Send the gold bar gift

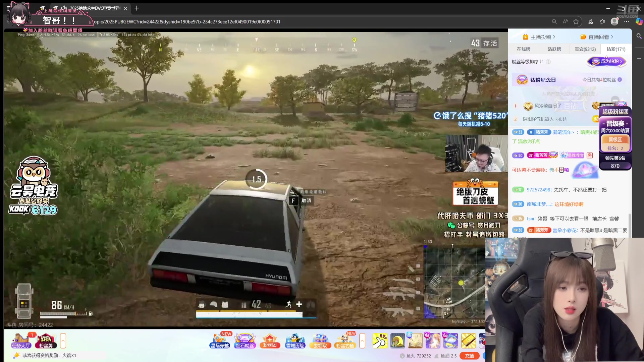[469, 341]
